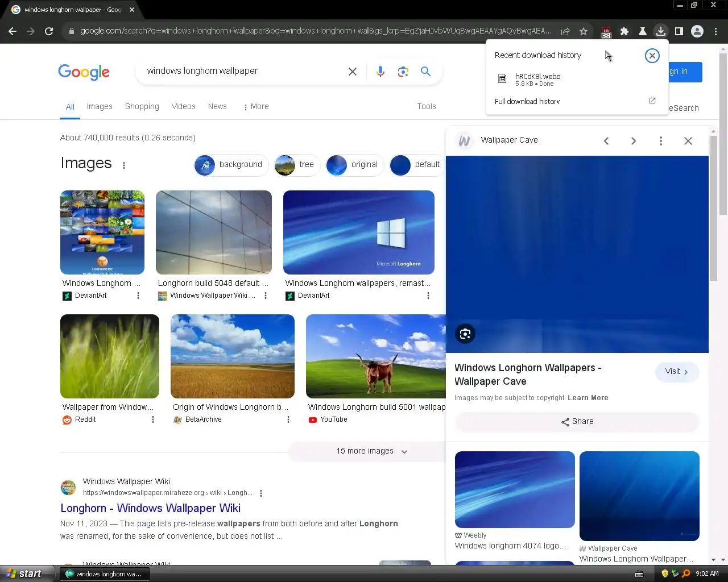
Task: Click the browser back arrow
Action: pos(13,31)
